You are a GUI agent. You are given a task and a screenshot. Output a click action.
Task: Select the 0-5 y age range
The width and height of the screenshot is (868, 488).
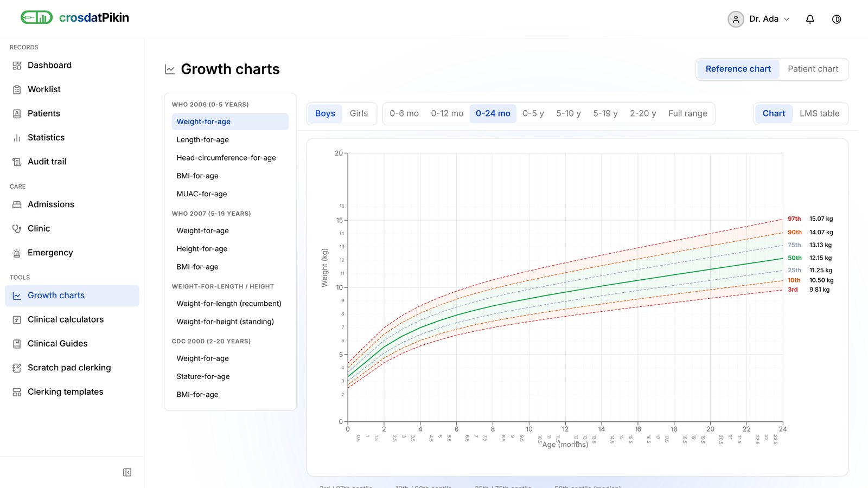tap(533, 113)
